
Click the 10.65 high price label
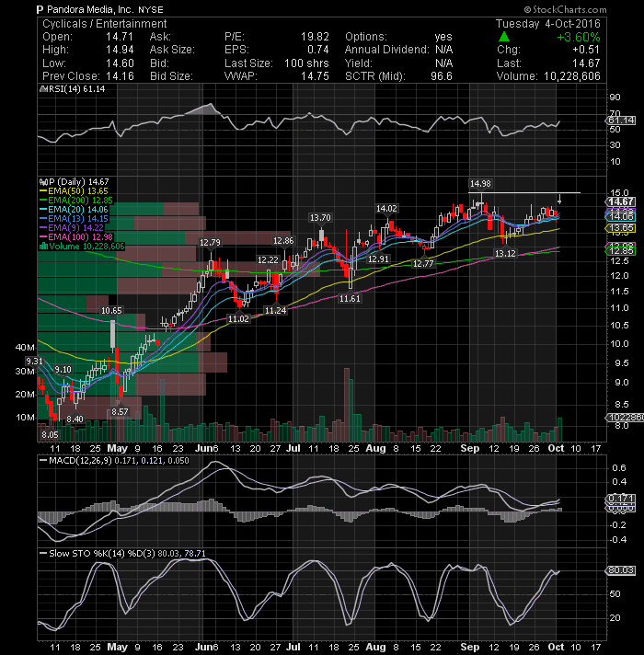111,310
